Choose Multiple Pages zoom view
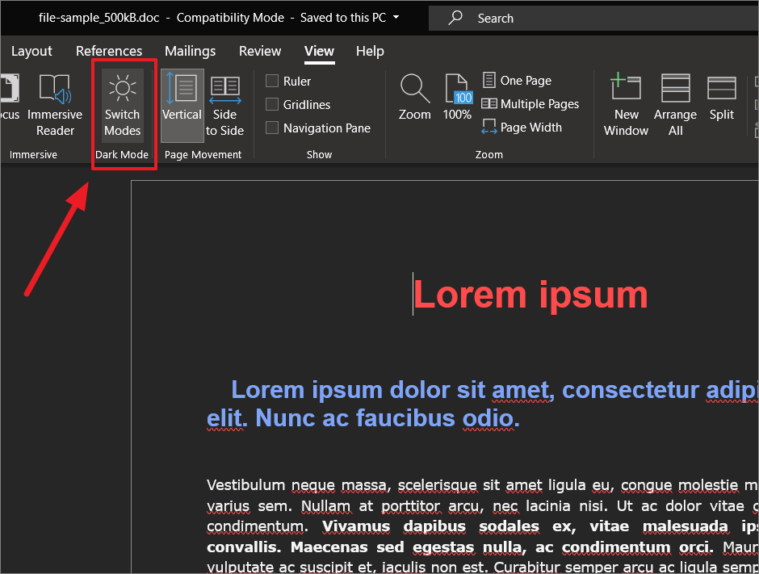This screenshot has width=759, height=574. (x=530, y=104)
